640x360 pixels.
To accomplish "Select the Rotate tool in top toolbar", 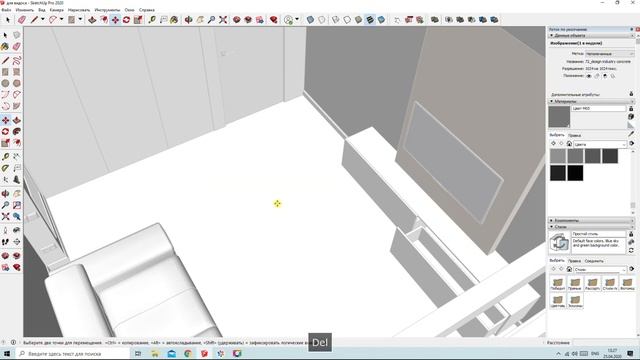I will pyautogui.click(x=127, y=20).
